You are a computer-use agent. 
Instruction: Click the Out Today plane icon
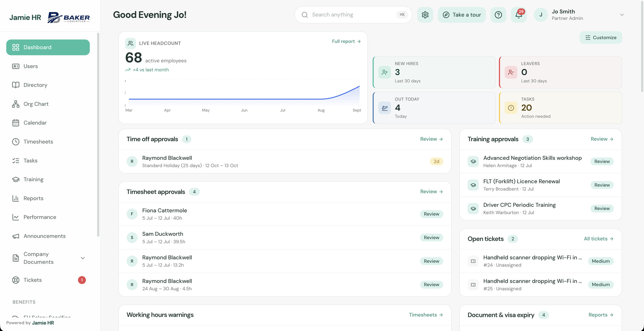(384, 108)
